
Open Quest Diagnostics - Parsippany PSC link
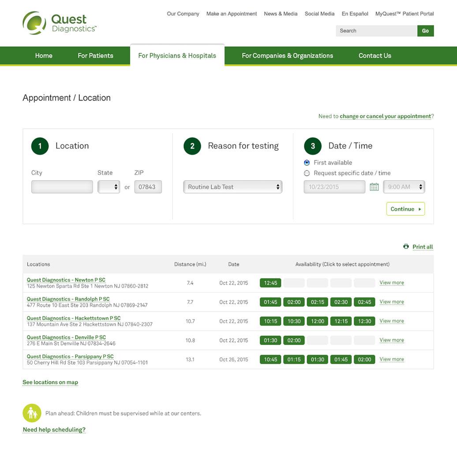pos(70,357)
